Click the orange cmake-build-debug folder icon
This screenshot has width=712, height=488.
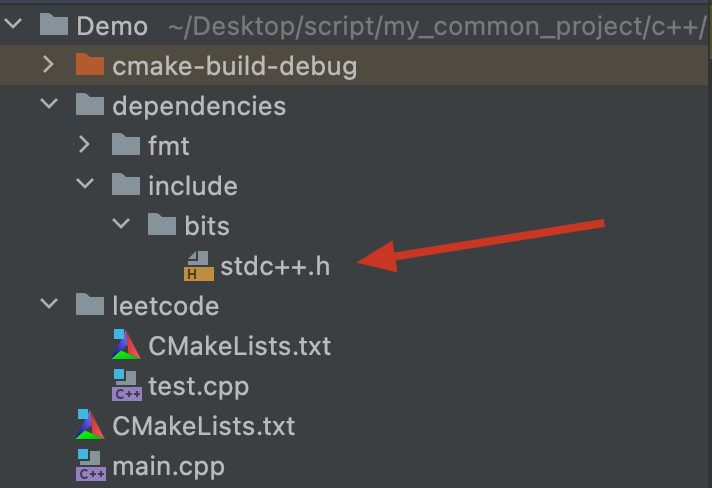click(90, 64)
